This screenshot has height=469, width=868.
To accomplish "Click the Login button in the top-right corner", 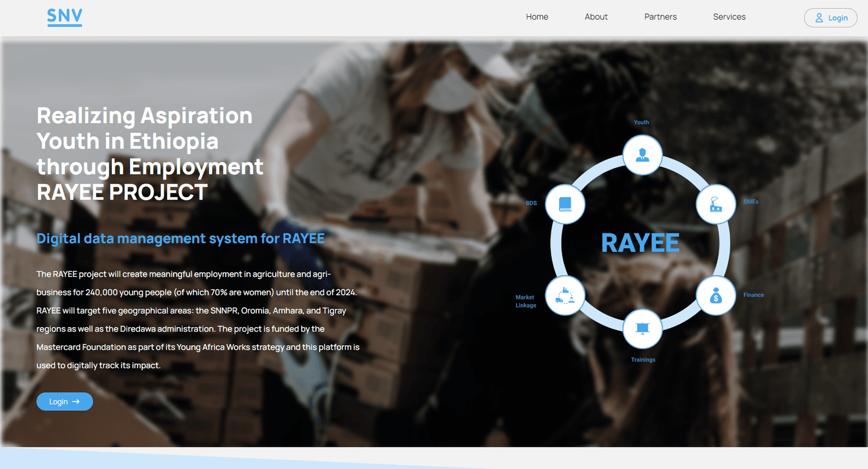I will (x=830, y=18).
